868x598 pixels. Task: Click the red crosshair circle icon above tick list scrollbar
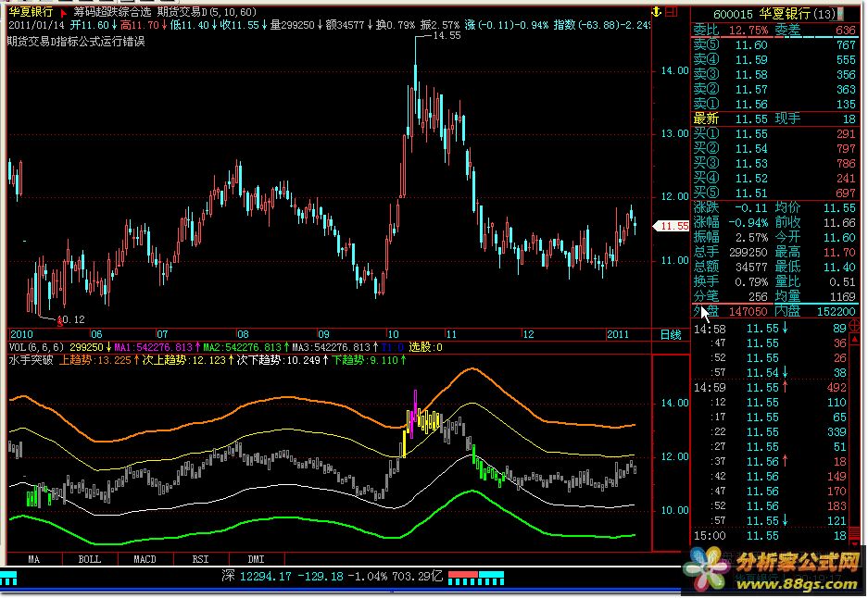point(854,326)
